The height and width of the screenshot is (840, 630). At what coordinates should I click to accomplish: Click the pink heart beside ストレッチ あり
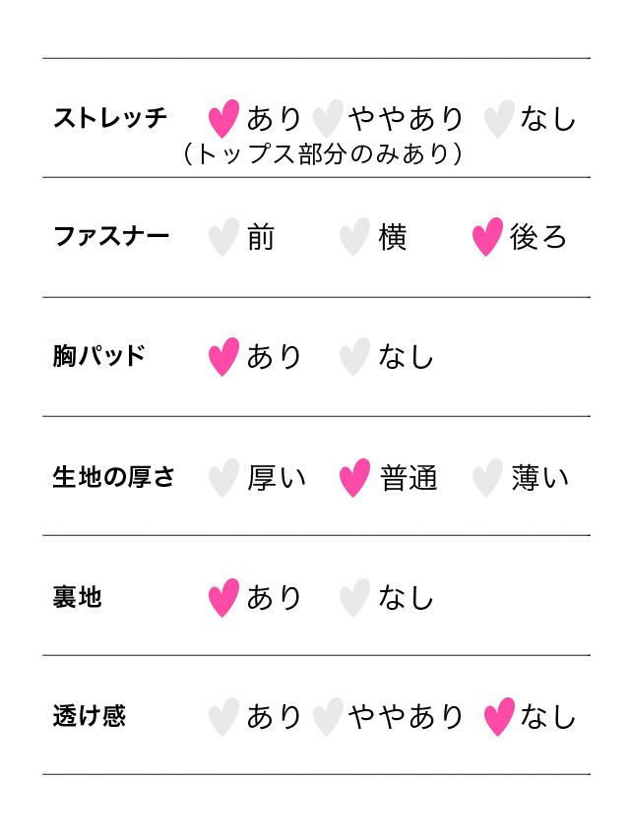223,118
